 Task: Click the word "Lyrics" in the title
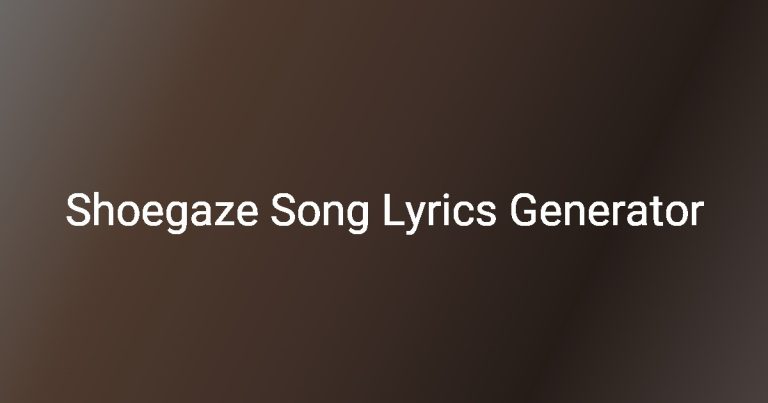(439, 213)
